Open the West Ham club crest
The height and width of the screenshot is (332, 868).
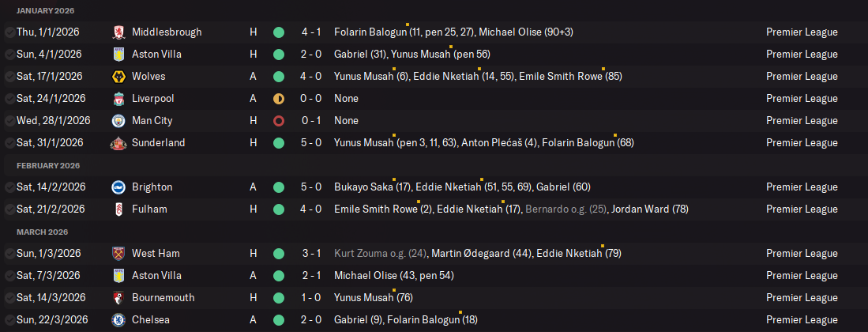coord(118,254)
